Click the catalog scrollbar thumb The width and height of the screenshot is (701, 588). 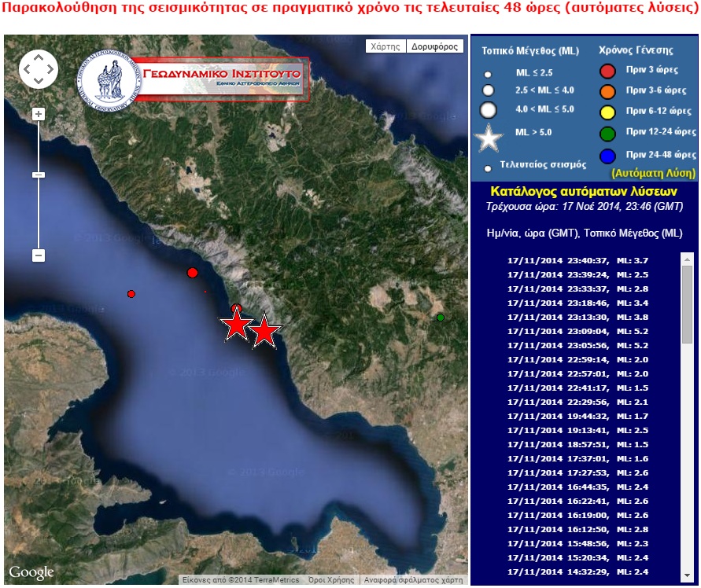click(687, 304)
